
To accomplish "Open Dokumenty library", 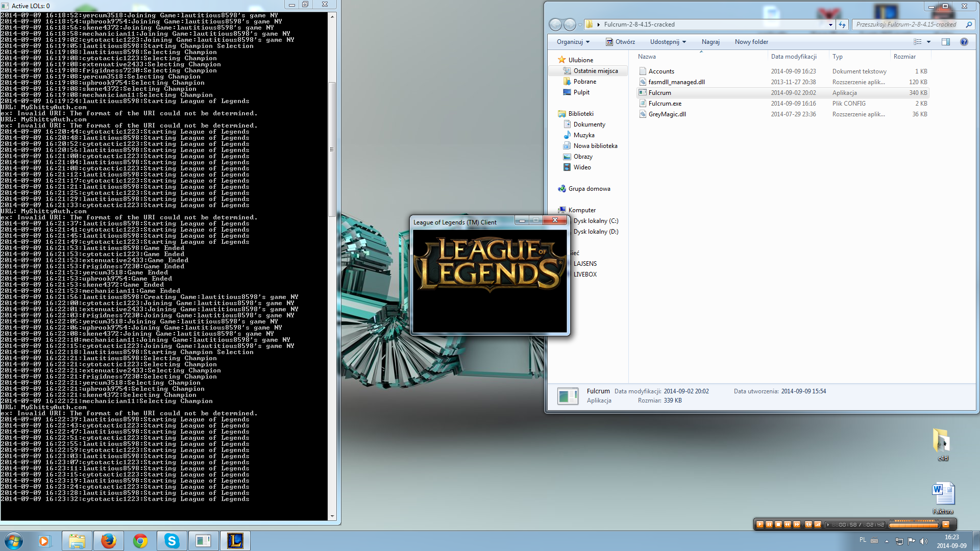I will click(584, 124).
